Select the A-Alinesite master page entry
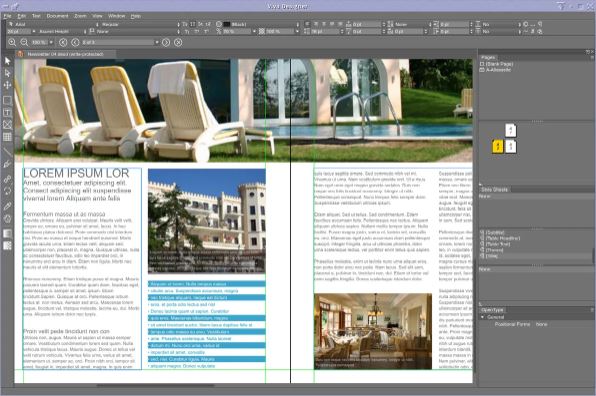Screen dimensions: 596x396 point(498,70)
